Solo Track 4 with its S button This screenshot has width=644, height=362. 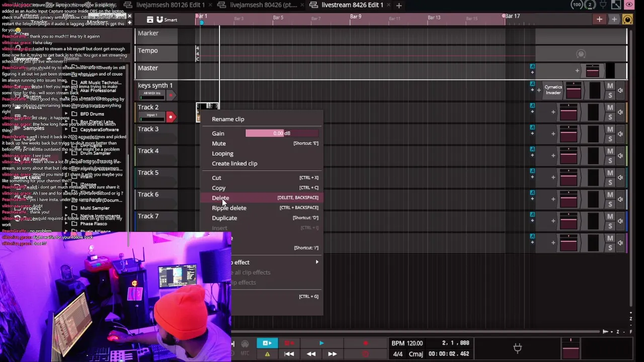tap(610, 160)
